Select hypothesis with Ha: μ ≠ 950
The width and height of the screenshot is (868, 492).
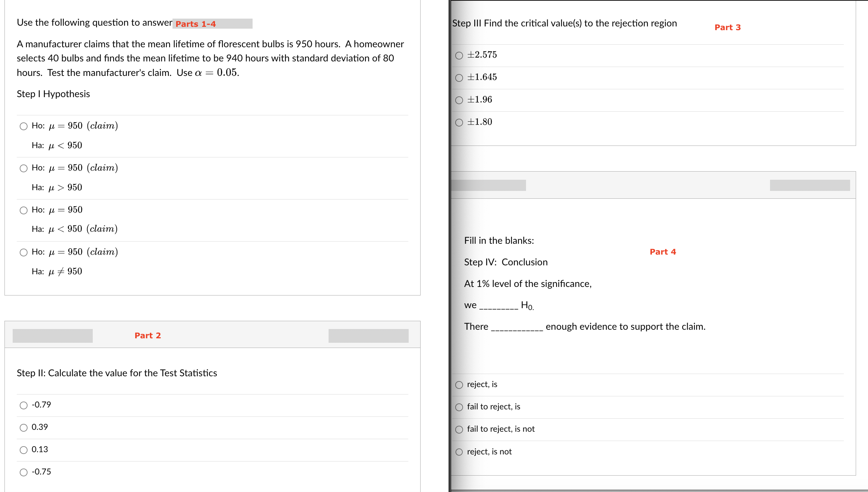tap(23, 252)
